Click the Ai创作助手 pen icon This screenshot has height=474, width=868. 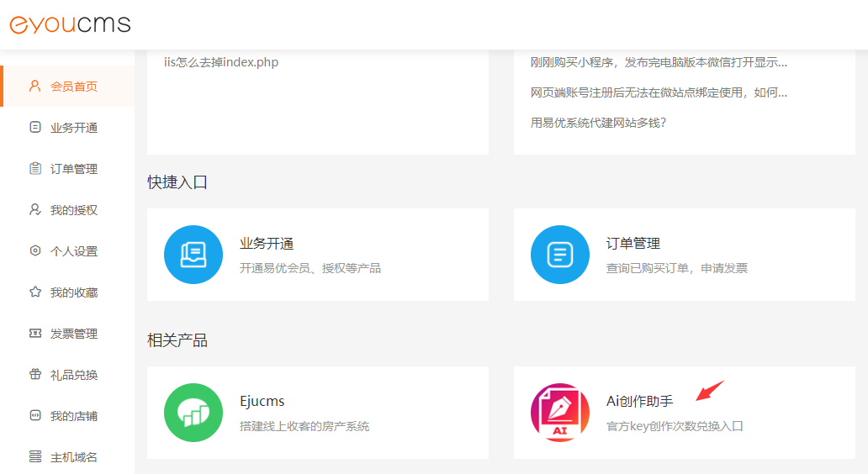coord(559,413)
